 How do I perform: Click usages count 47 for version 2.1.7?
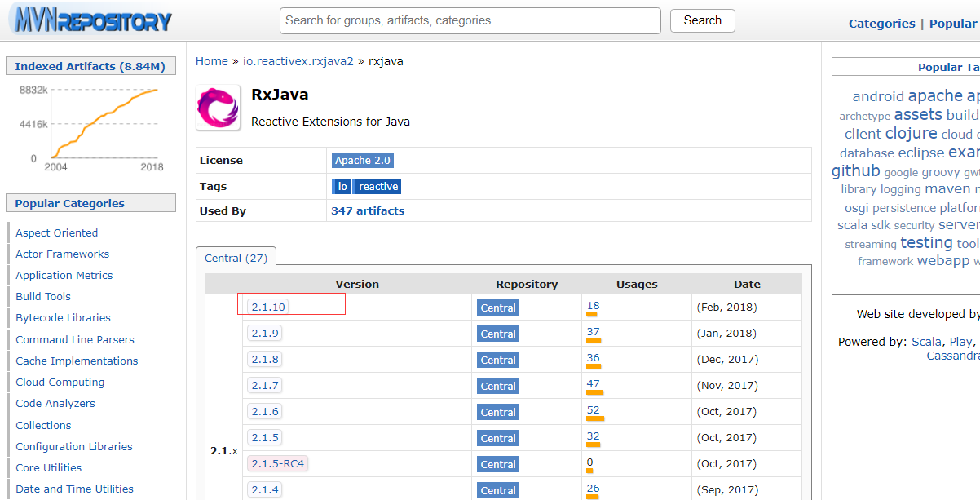point(593,384)
